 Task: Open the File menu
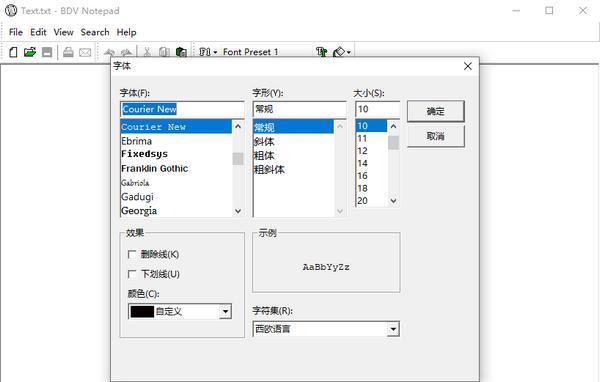(16, 32)
